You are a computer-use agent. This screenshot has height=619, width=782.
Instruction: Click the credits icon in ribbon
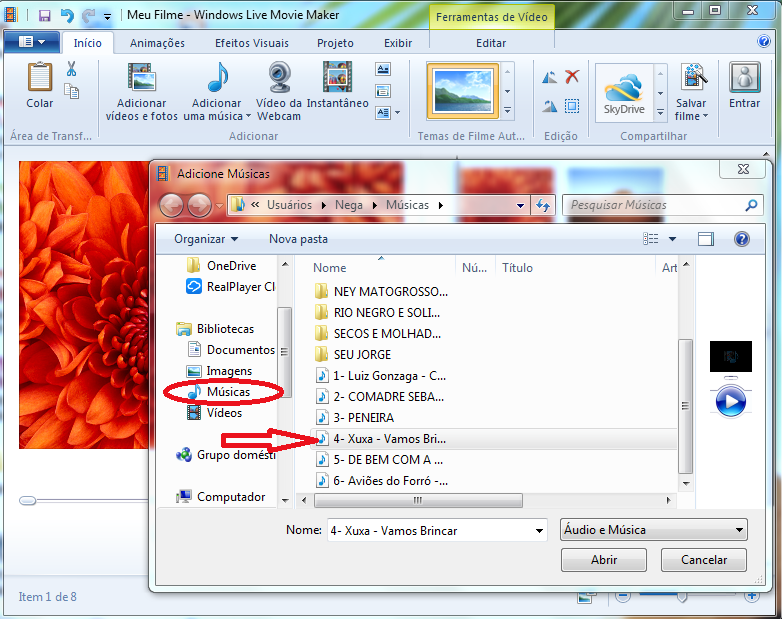tap(383, 113)
